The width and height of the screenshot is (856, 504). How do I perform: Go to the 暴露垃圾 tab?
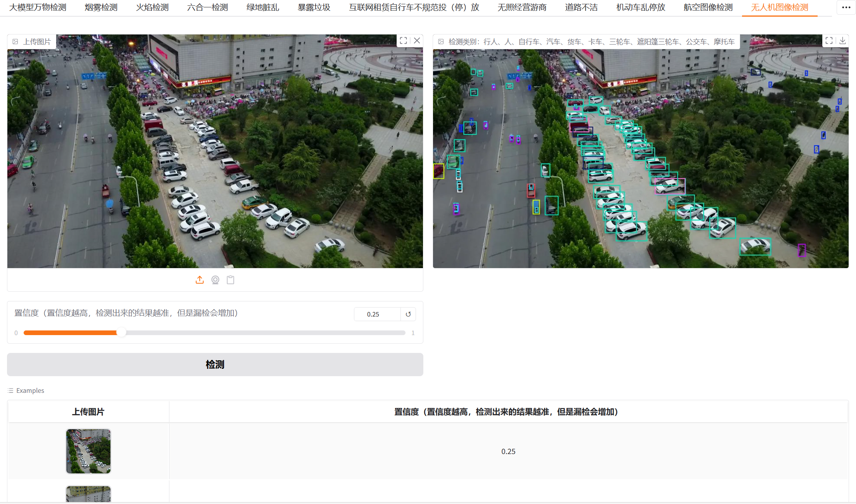[314, 7]
